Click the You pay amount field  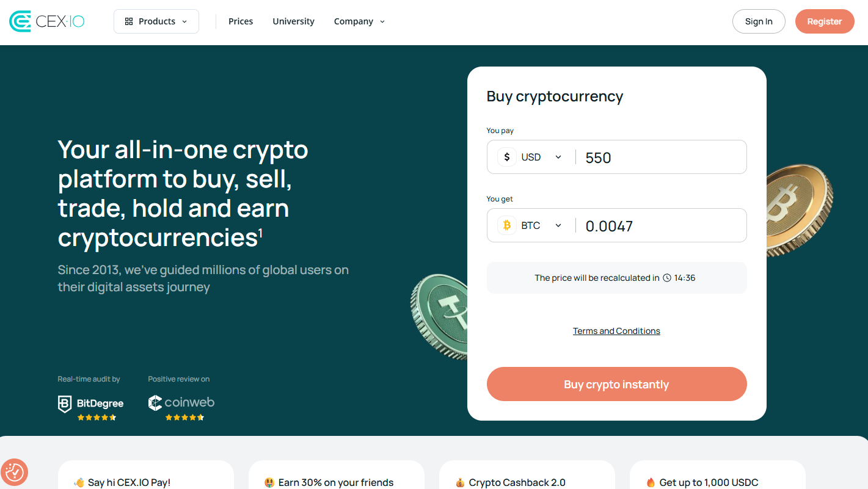tap(660, 158)
